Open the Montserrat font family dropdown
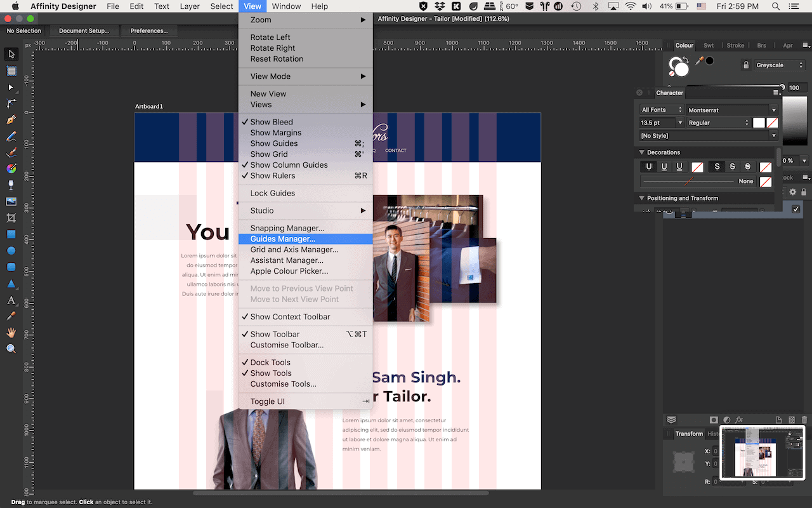This screenshot has width=812, height=508. (x=732, y=110)
